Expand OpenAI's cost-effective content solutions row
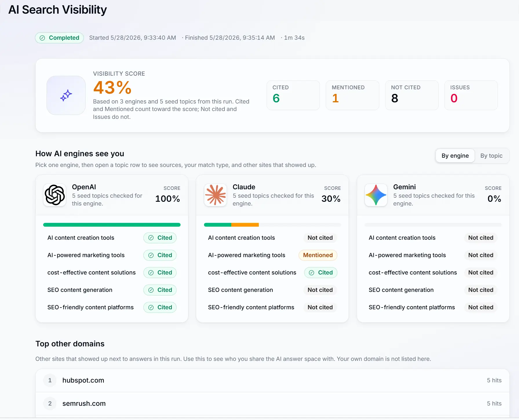The width and height of the screenshot is (519, 420). point(112,272)
